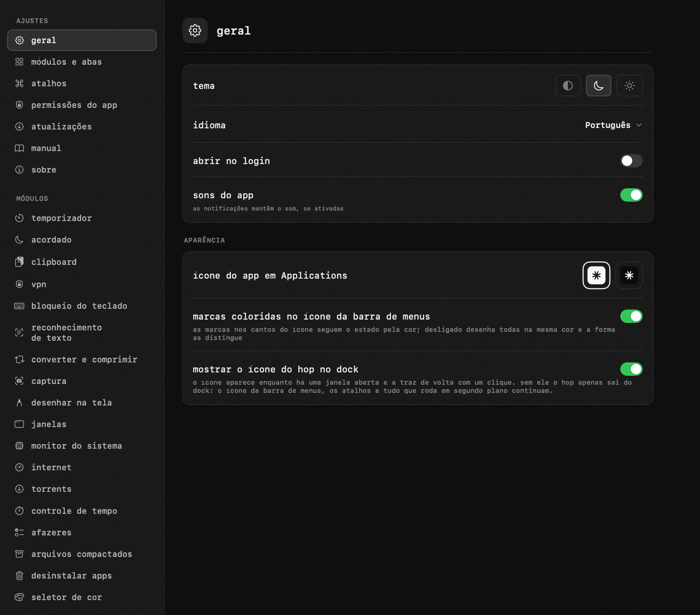700x615 pixels.
Task: Click the APARÊNCIA section heading
Action: [x=204, y=240]
